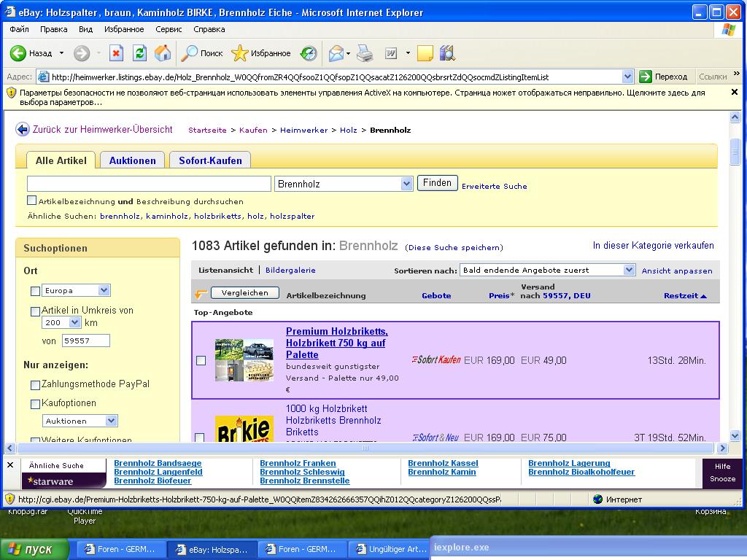Switch to the Auktionen tab
The image size is (747, 560).
(x=133, y=160)
